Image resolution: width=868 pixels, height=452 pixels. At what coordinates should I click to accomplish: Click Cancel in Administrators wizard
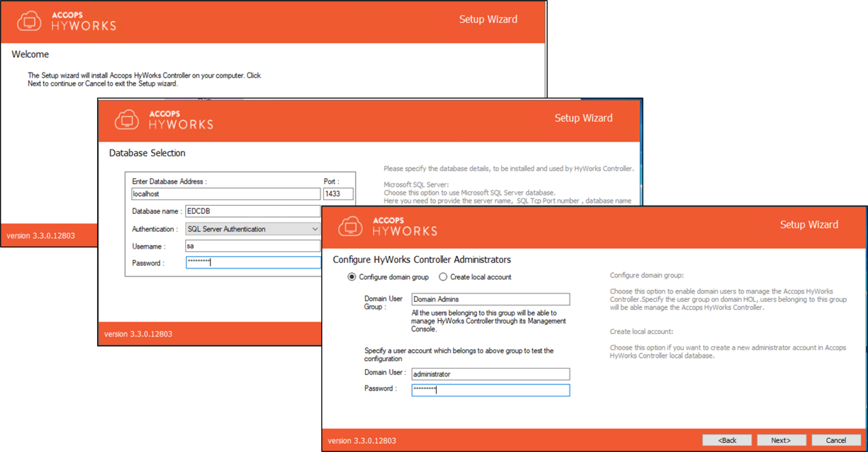[x=836, y=440]
